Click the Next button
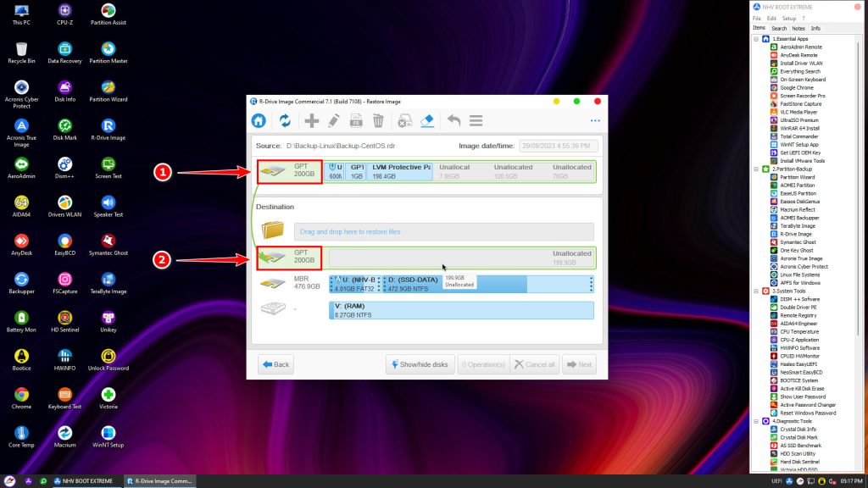 (x=580, y=364)
